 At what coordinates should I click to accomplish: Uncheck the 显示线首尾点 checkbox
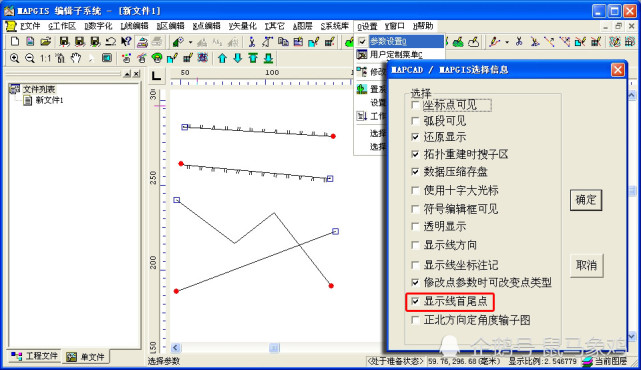click(x=415, y=301)
